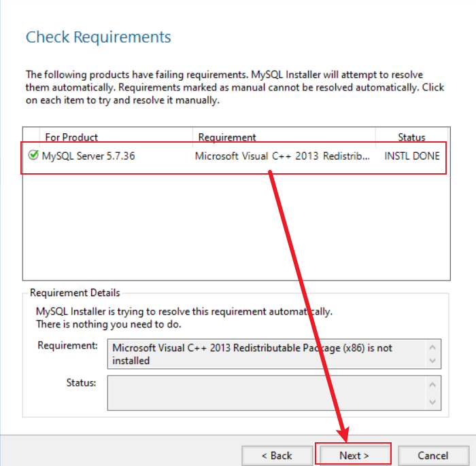Cancel the MySQL installer wizard
The width and height of the screenshot is (476, 466).
(433, 455)
